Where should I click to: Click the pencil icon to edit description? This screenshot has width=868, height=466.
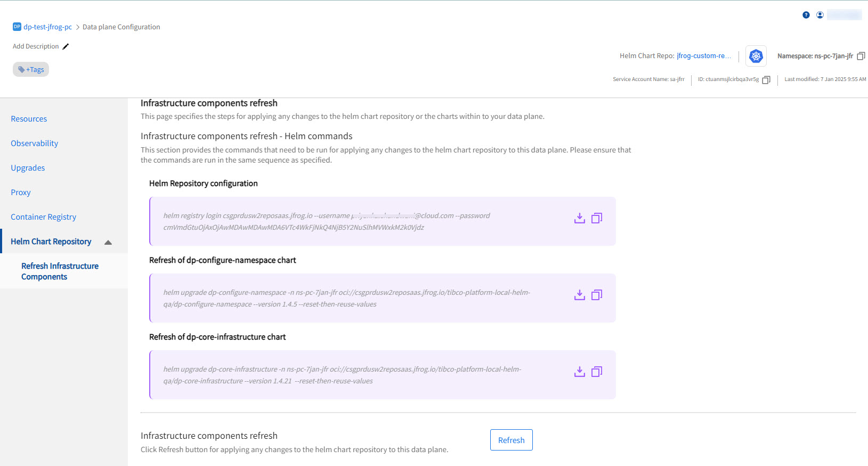pos(66,46)
